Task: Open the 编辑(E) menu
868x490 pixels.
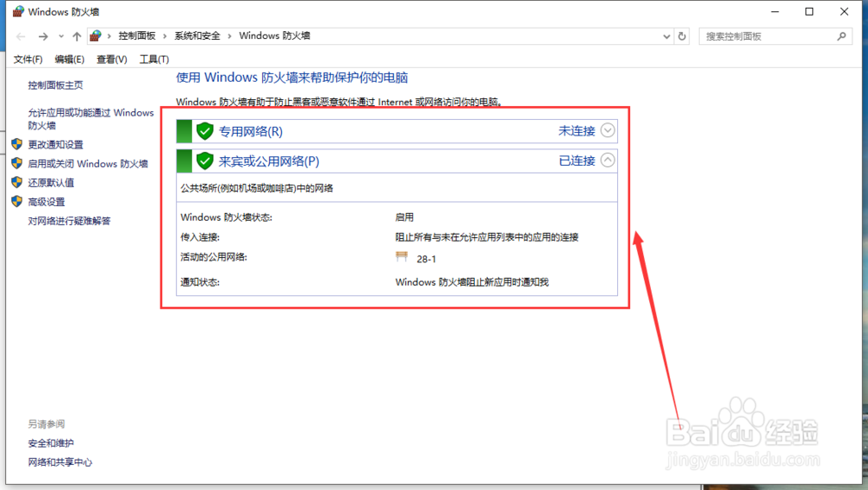Action: click(x=69, y=59)
